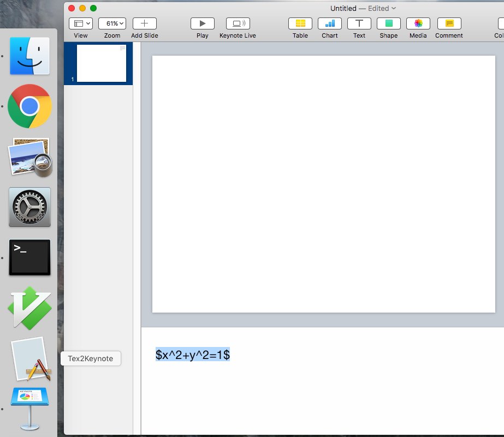Open the Shape picker
The height and width of the screenshot is (437, 504).
(x=388, y=23)
